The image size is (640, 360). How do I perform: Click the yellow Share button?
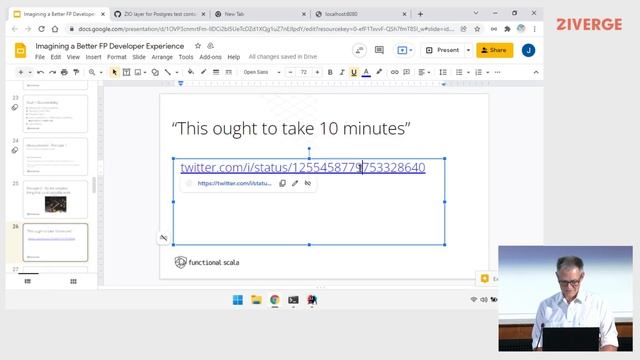(x=494, y=50)
